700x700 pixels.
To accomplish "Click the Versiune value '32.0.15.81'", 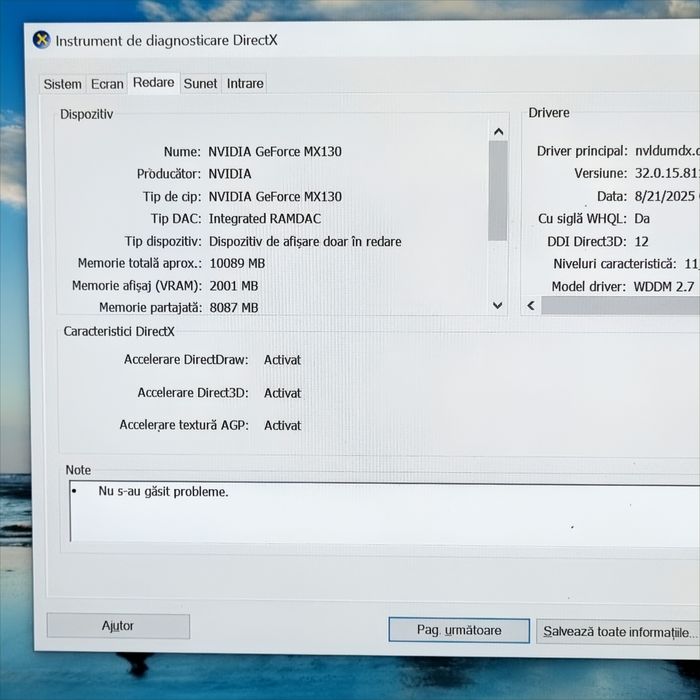I will pos(667,173).
